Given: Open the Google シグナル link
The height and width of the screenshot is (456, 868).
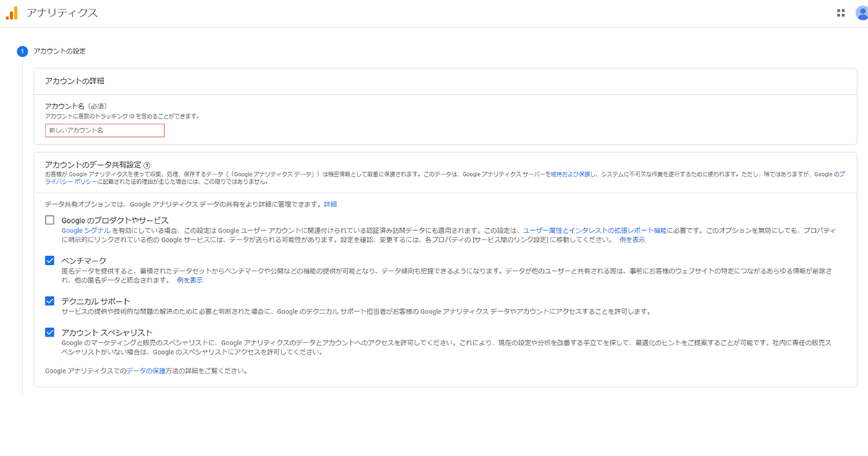Looking at the screenshot, I should [x=86, y=230].
